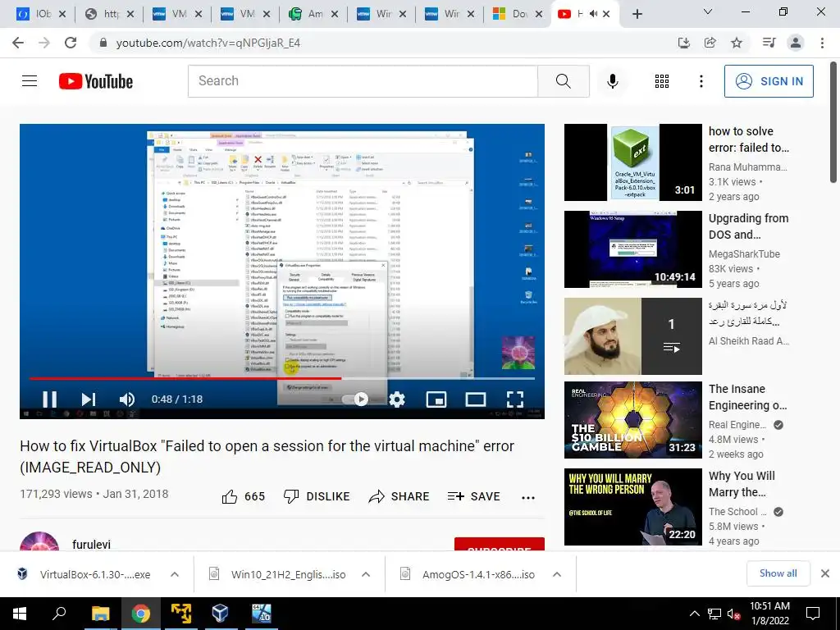
Task: Open YouTube settings three-dot menu
Action: tap(701, 81)
